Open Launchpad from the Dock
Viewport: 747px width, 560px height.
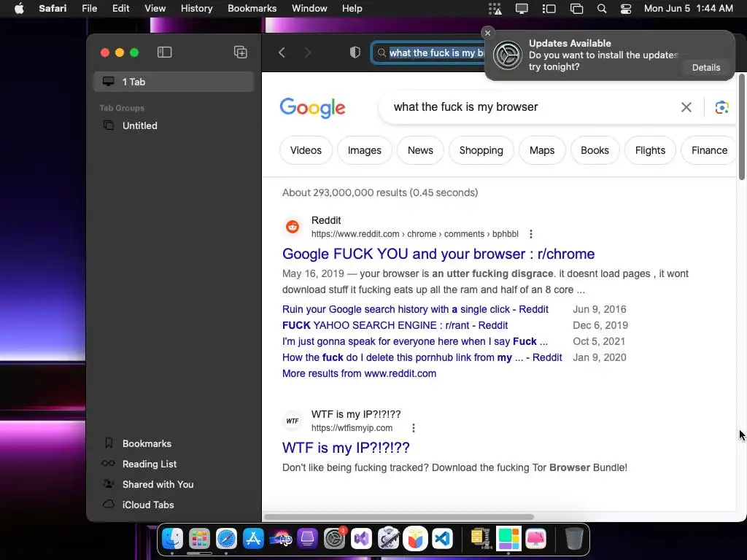(199, 539)
